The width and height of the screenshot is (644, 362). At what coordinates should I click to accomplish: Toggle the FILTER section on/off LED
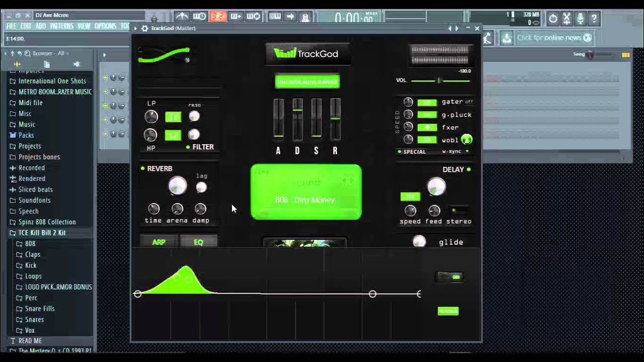pos(188,147)
